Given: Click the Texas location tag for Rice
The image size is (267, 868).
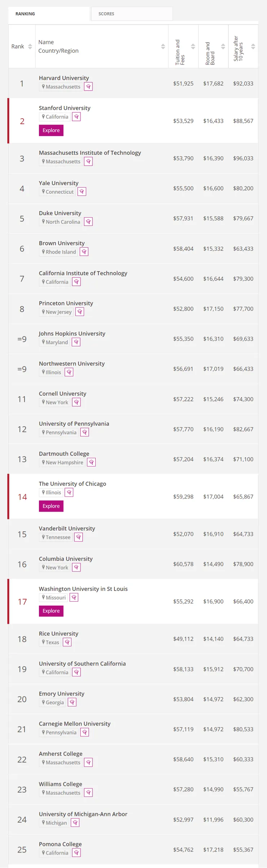Looking at the screenshot, I should pyautogui.click(x=50, y=642).
